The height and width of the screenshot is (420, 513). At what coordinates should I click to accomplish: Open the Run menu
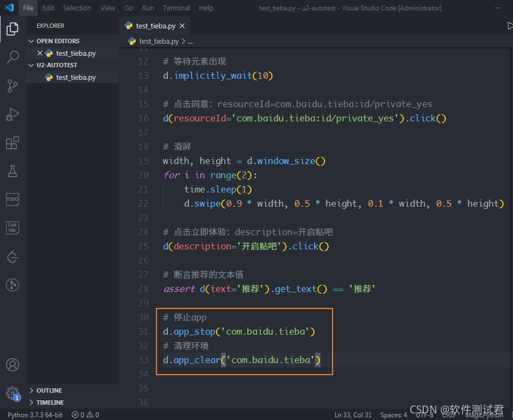(x=148, y=8)
